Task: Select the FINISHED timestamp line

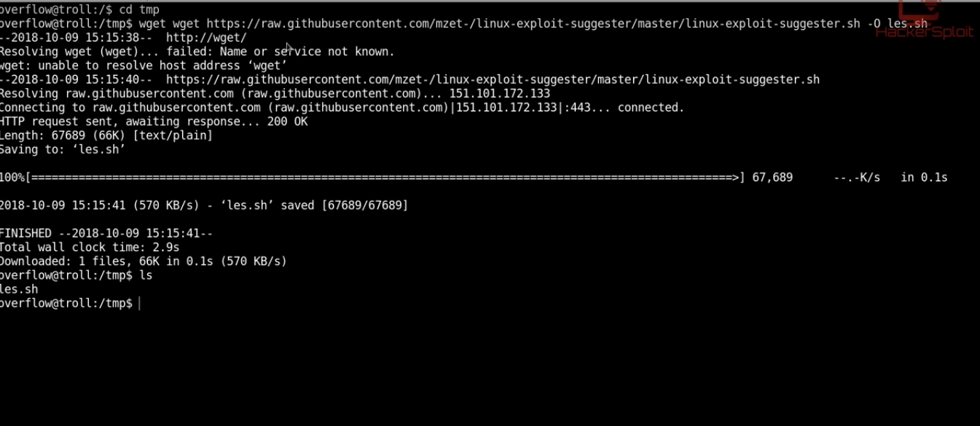Action: point(106,234)
